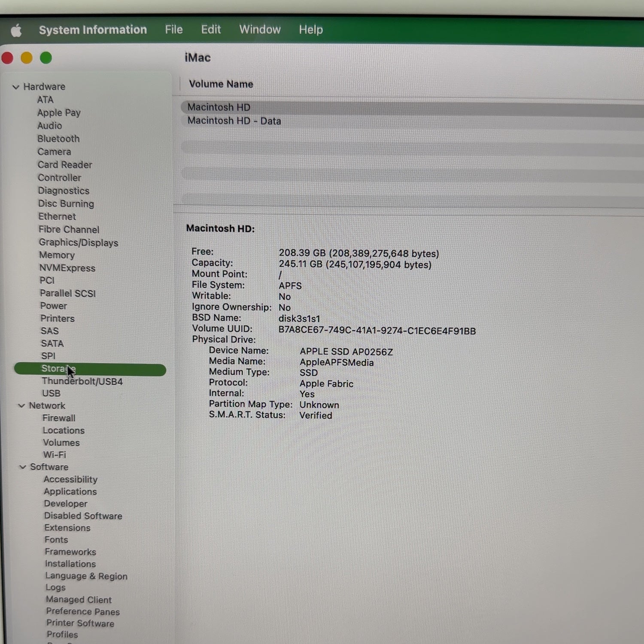Click the Volume Name column header

221,84
